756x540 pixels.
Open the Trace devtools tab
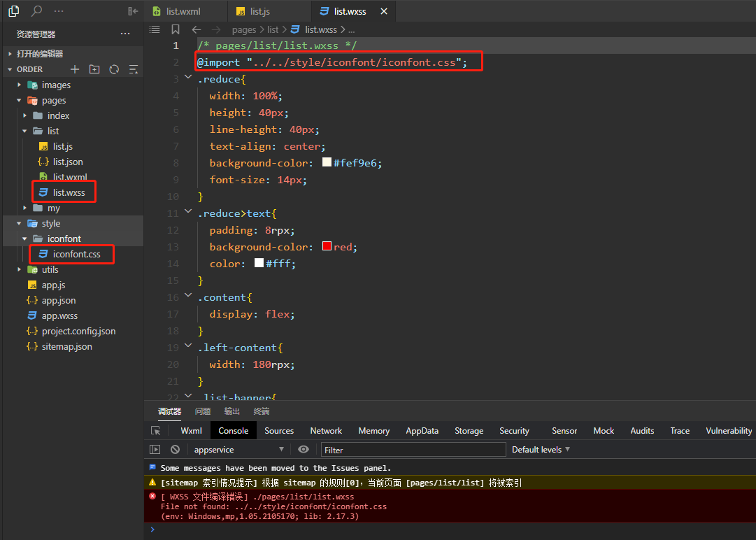coord(679,431)
